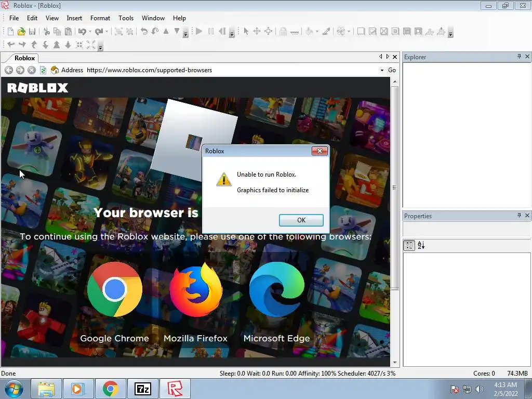This screenshot has width=532, height=399.
Task: Select the paint bucket Fill tool
Action: pos(309,32)
